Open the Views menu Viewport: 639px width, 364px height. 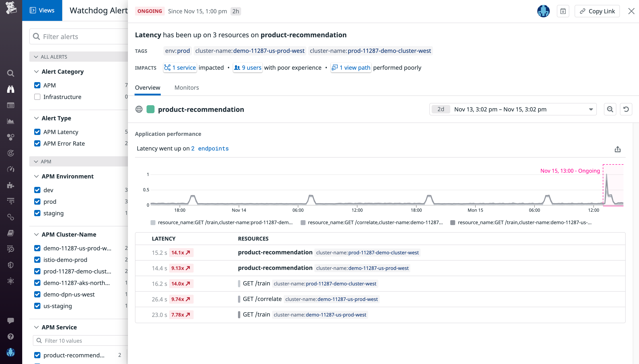42,10
